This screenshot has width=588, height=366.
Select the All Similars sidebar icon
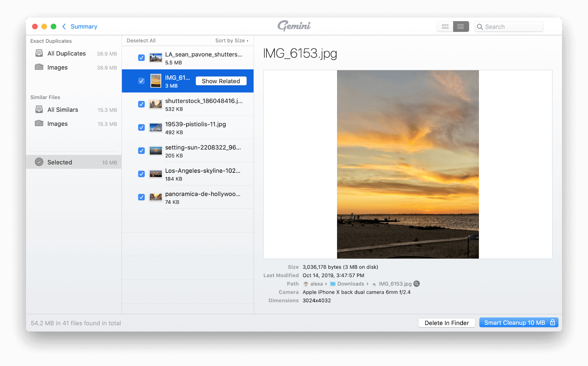coord(39,110)
